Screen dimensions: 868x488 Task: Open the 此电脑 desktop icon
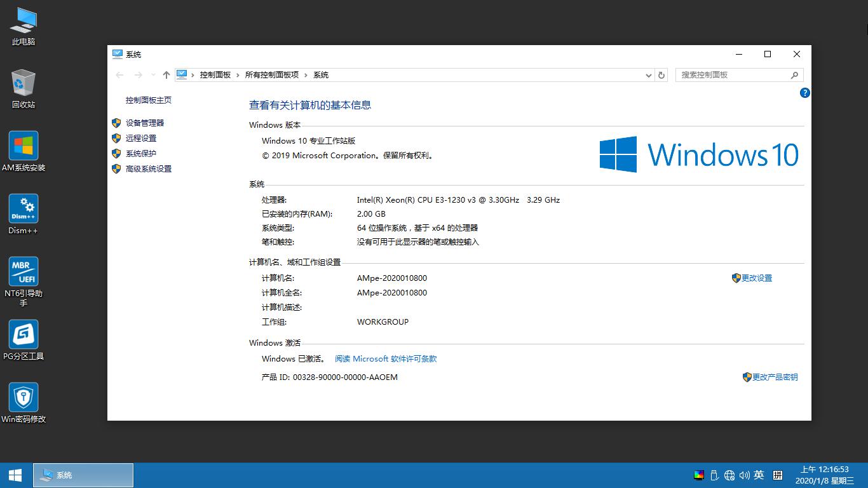click(x=24, y=27)
